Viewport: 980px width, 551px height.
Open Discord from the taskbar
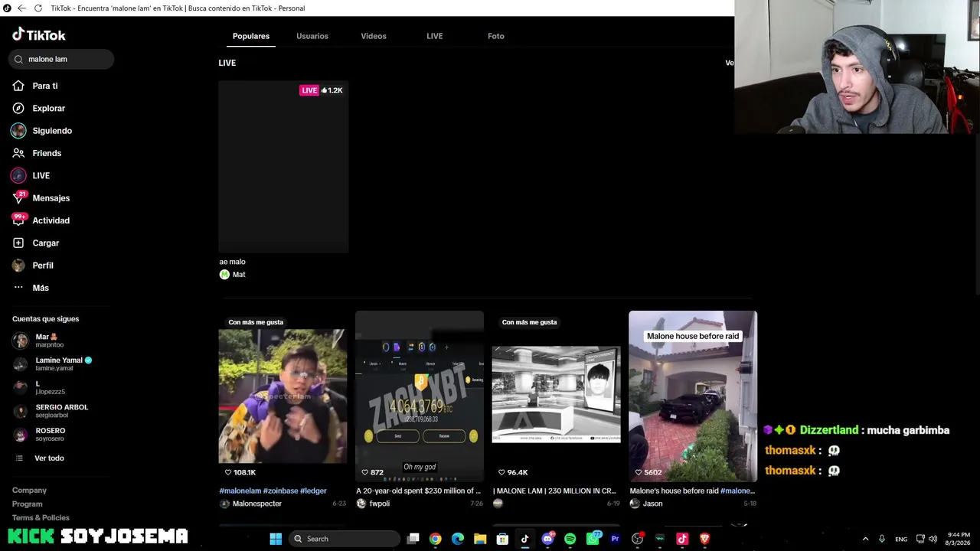point(547,539)
